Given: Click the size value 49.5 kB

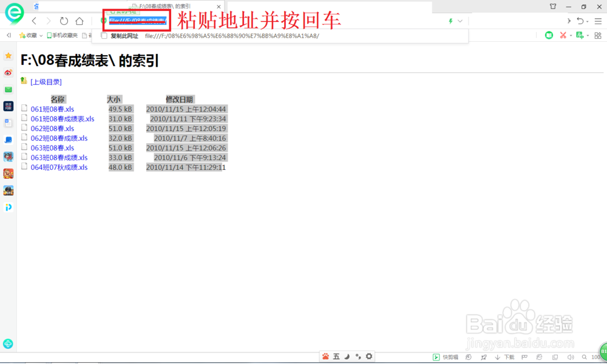Looking at the screenshot, I should tap(120, 109).
